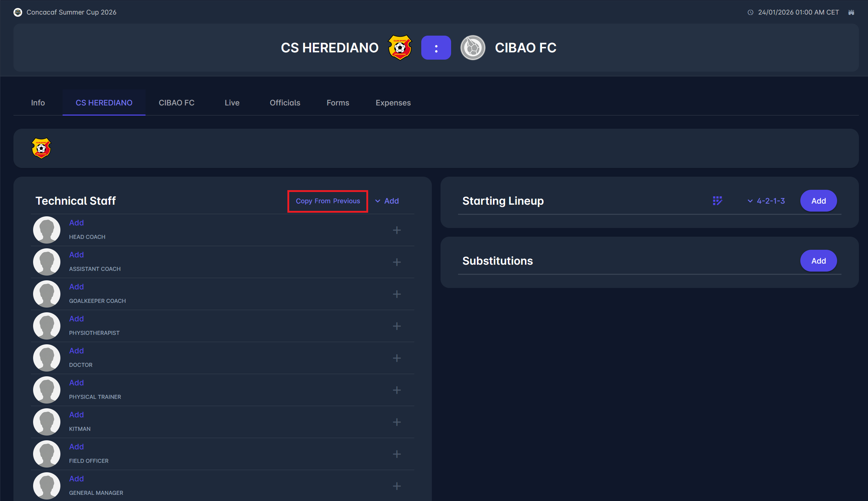Screen dimensions: 868x501
Task: Click the Physiotherapist avatar placeholder
Action: coord(47,326)
